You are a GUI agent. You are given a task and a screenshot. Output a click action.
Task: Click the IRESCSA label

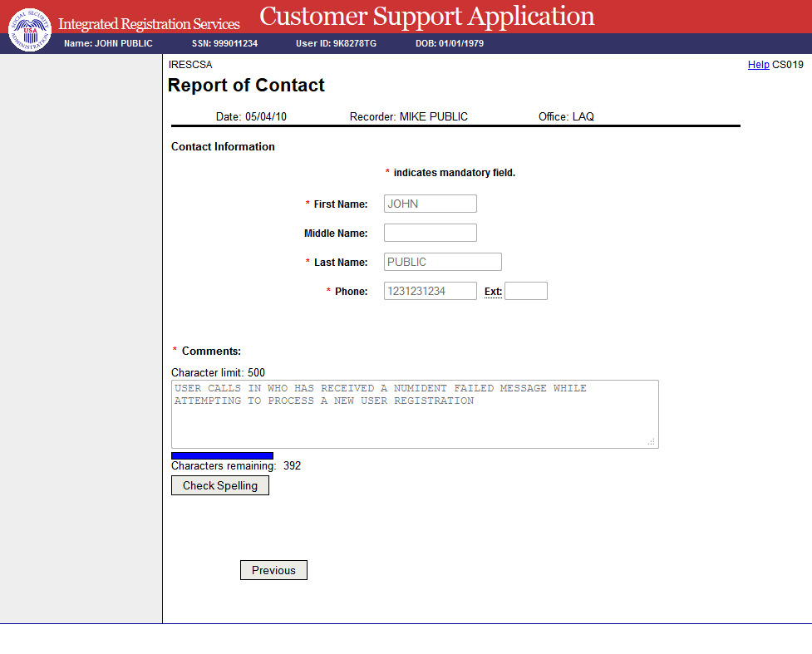point(190,65)
